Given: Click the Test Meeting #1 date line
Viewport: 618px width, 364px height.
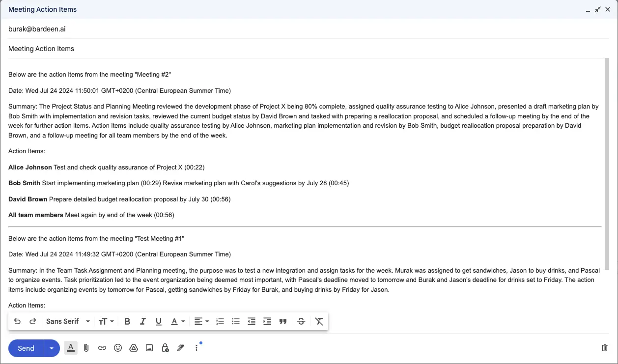Looking at the screenshot, I should (119, 254).
